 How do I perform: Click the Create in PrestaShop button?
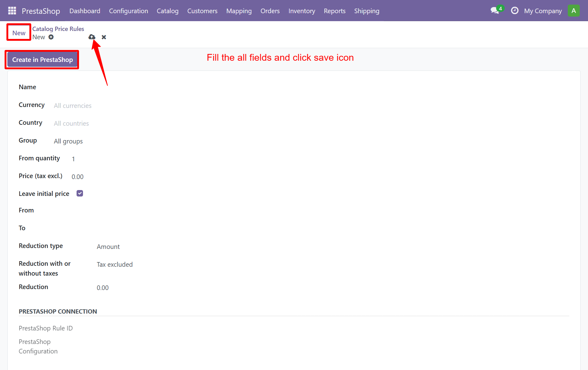42,59
